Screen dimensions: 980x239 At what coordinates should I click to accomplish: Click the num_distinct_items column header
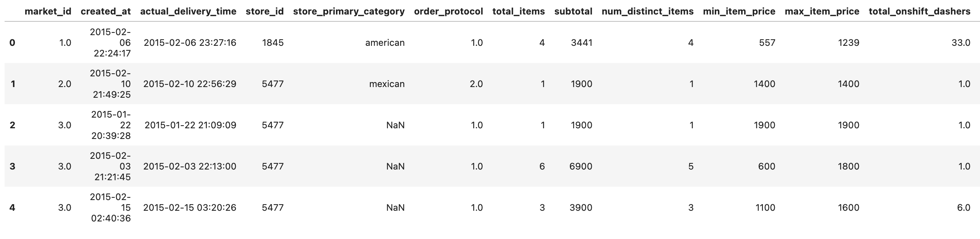(x=648, y=11)
